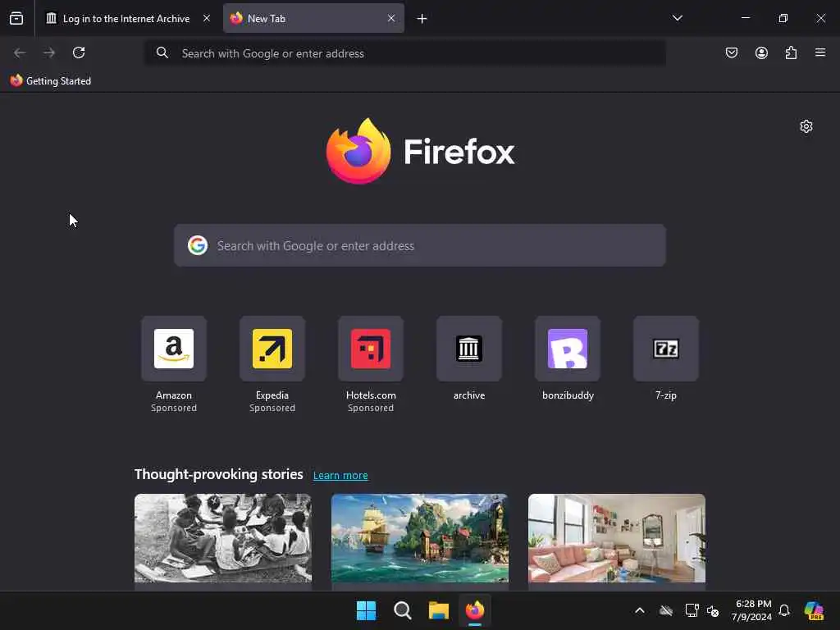Click the center Google search box

[420, 245]
